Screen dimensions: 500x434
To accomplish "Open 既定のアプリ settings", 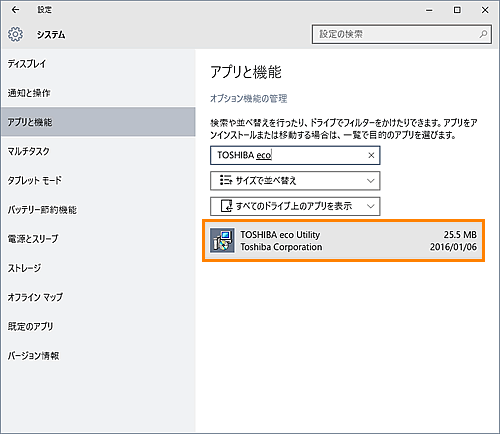I will pos(98,326).
